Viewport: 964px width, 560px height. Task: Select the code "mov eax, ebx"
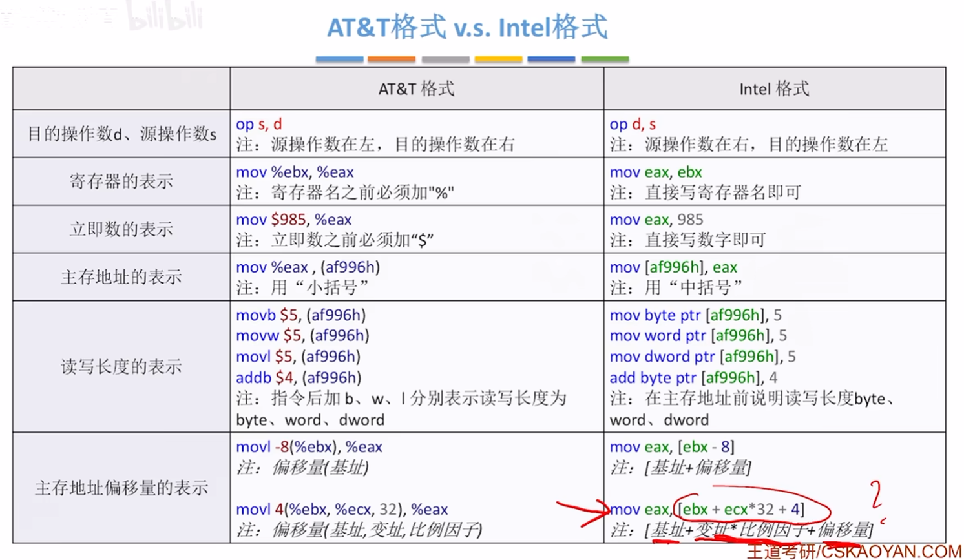pyautogui.click(x=656, y=172)
